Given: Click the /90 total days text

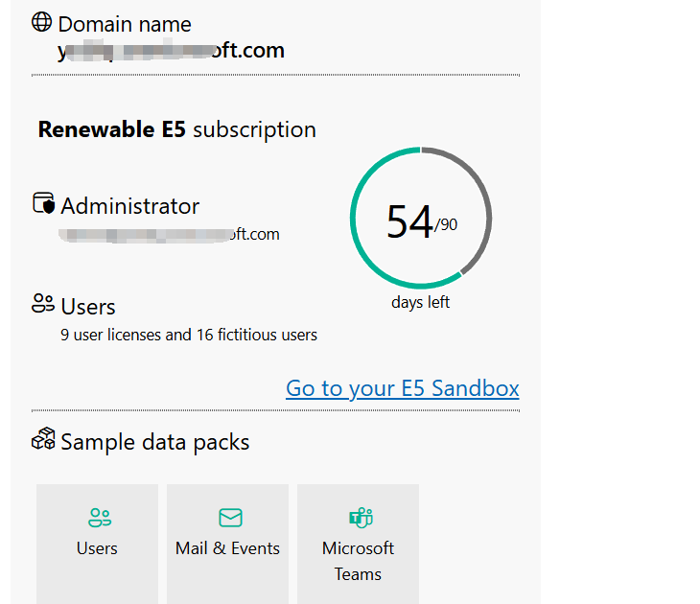Looking at the screenshot, I should point(446,224).
